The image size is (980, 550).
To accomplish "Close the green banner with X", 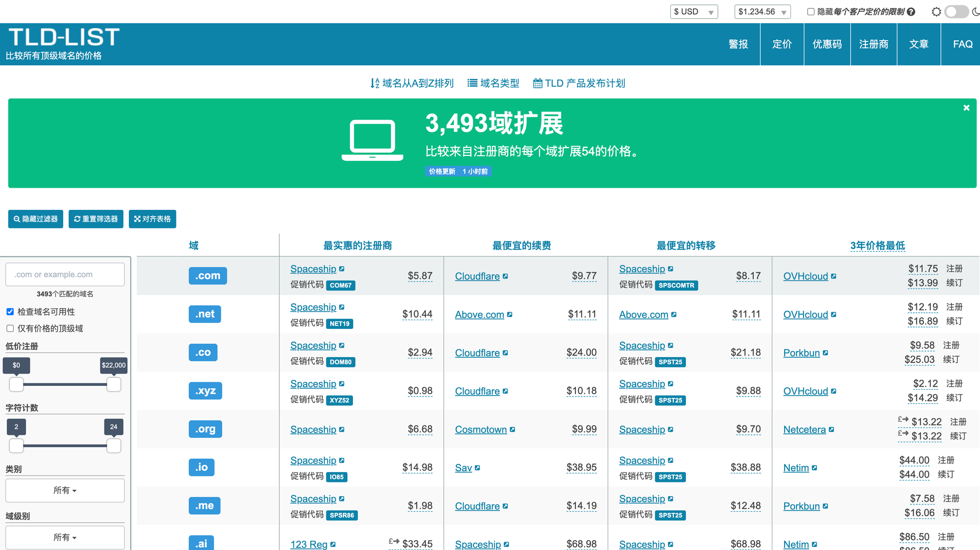I will (966, 108).
